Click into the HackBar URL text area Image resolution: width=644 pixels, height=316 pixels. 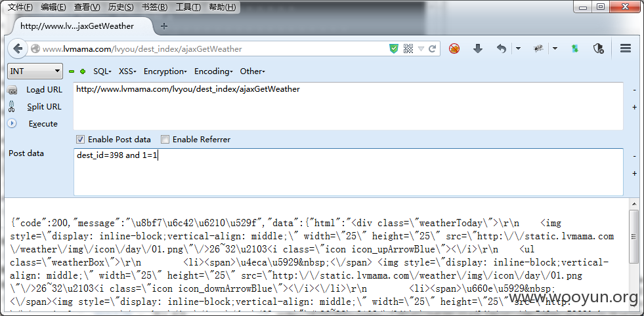point(349,106)
